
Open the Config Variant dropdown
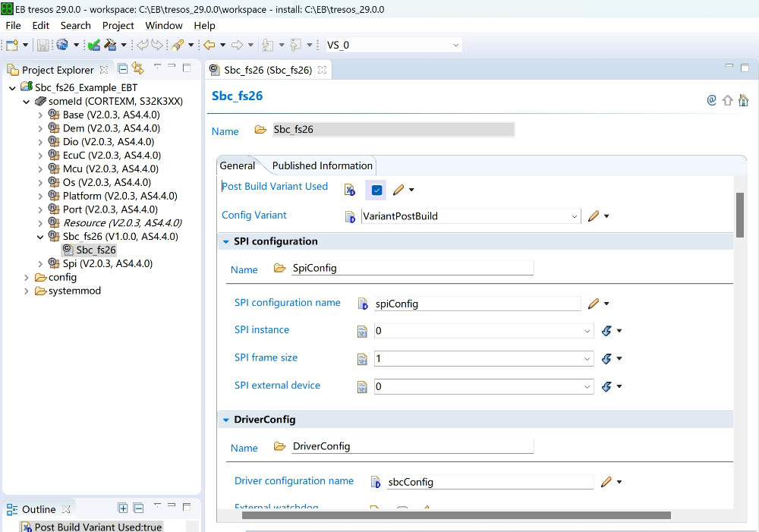click(x=574, y=216)
